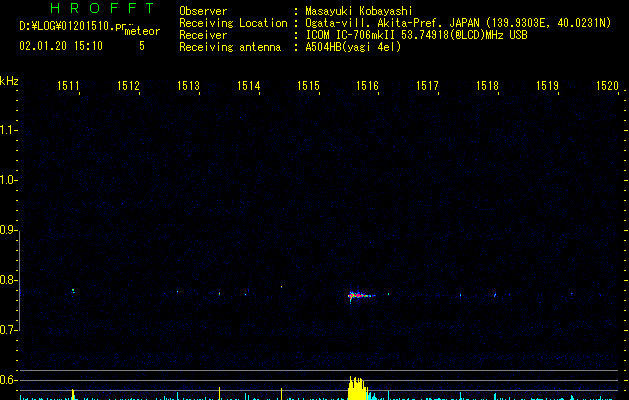
Task: Click time axis marker 1520
Action: 607,86
